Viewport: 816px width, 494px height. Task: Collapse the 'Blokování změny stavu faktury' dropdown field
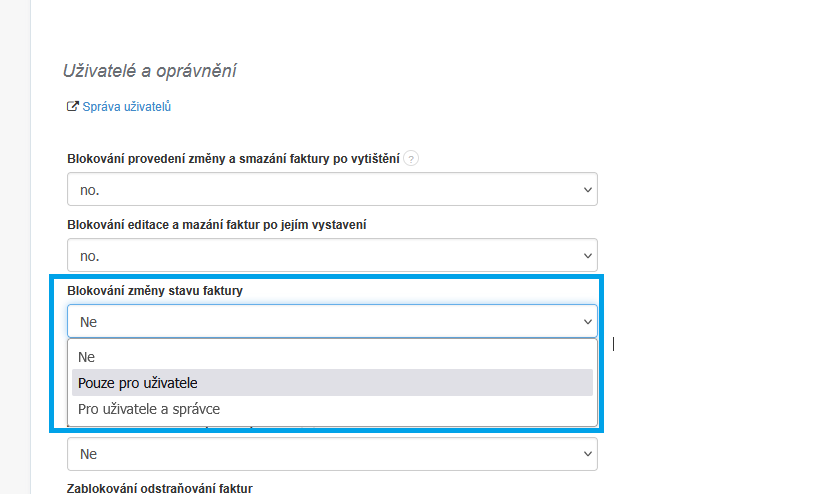click(x=332, y=321)
